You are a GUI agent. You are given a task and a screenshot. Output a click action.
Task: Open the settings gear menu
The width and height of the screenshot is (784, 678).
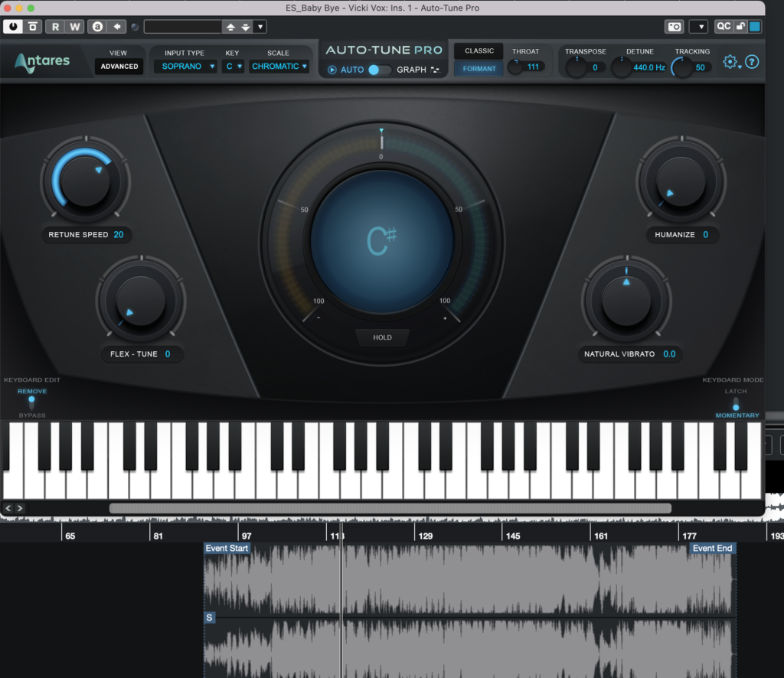click(x=730, y=61)
